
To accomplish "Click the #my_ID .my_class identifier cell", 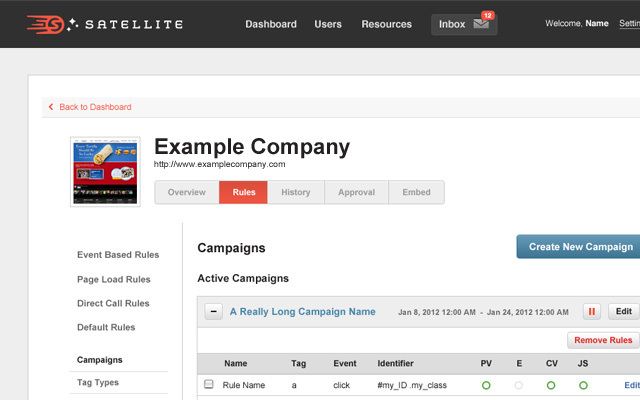I will pos(412,385).
